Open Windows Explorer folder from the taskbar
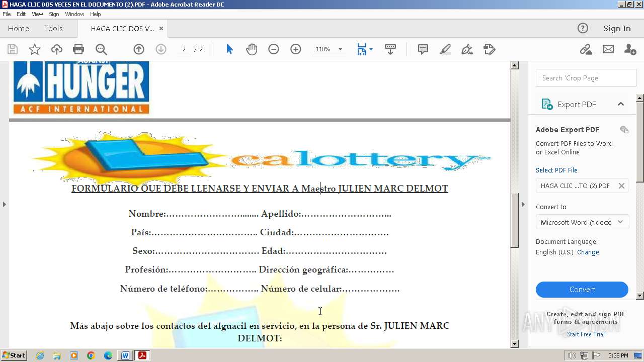This screenshot has height=362, width=644. point(57,355)
